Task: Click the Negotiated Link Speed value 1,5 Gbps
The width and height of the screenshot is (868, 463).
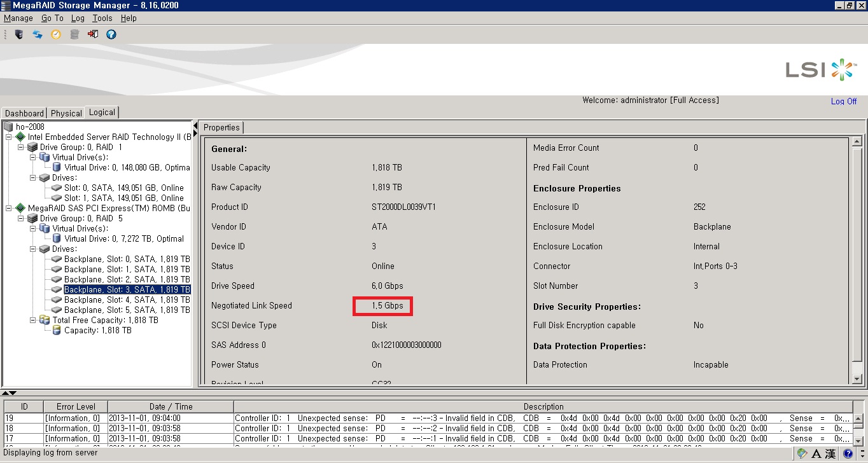Action: pos(388,305)
